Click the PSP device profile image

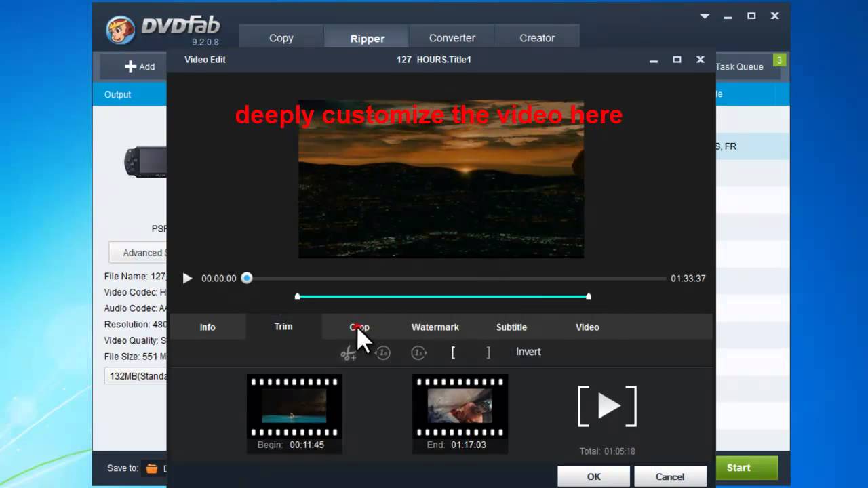point(145,163)
